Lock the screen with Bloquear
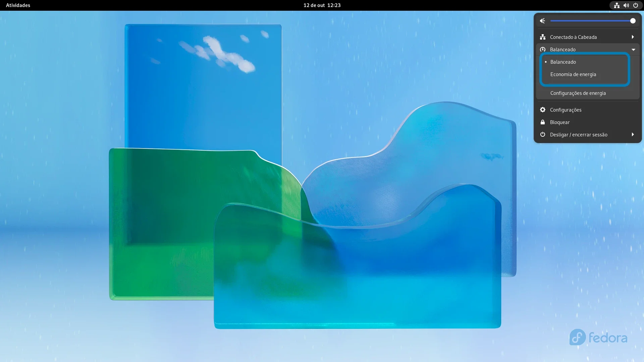This screenshot has width=644, height=362. pos(587,122)
